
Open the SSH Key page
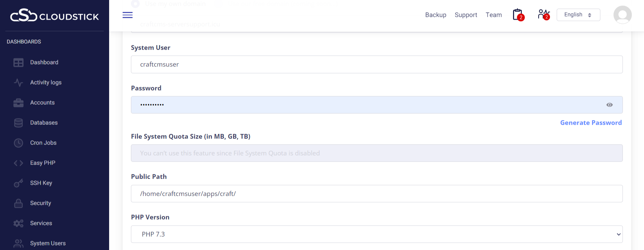[x=41, y=183]
